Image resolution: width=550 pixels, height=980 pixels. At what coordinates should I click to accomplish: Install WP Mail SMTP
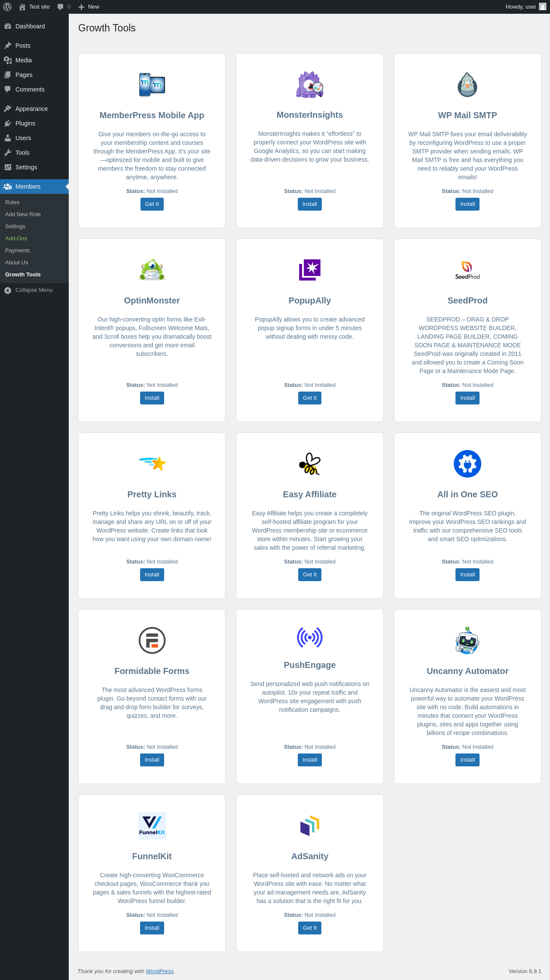pyautogui.click(x=467, y=204)
